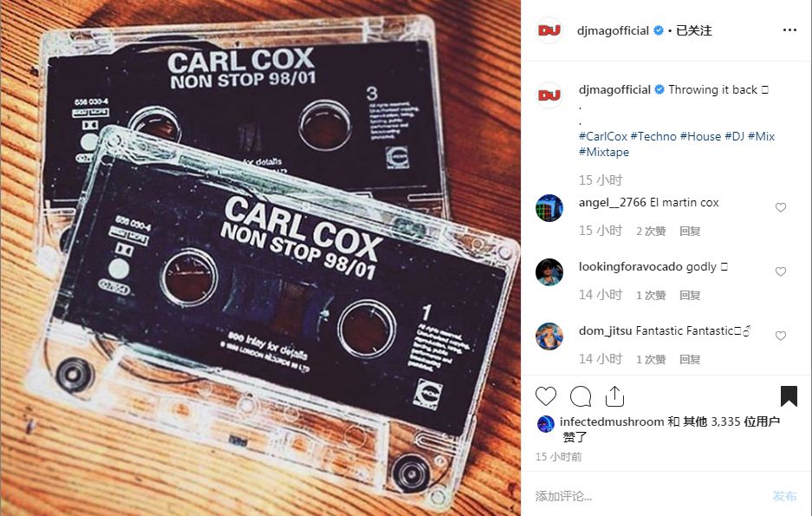Like the post with the heart icon
This screenshot has width=812, height=516.
click(x=546, y=396)
